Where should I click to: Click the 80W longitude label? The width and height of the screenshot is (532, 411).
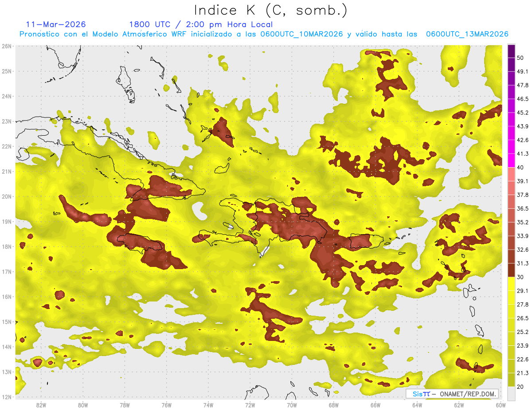tap(82, 405)
